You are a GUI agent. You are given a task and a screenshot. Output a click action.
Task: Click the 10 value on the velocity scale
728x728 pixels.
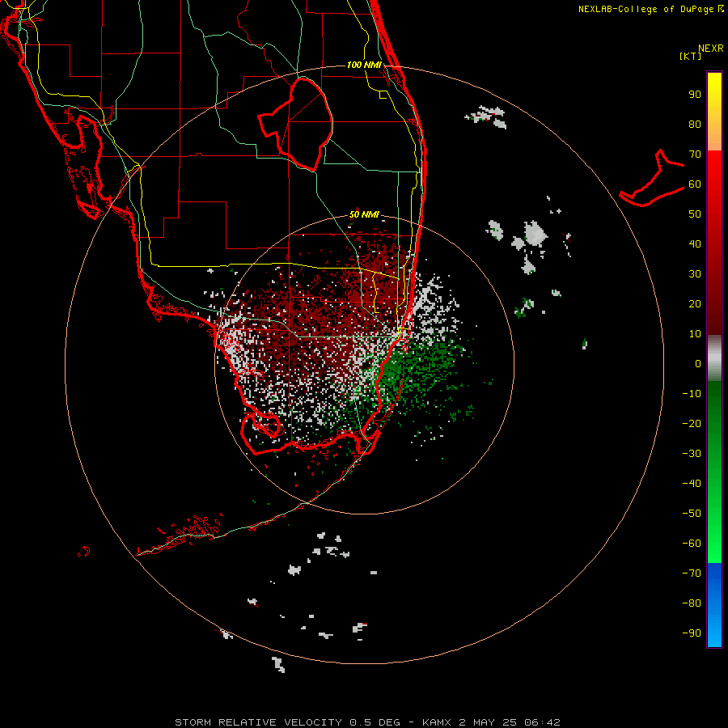[x=695, y=334]
